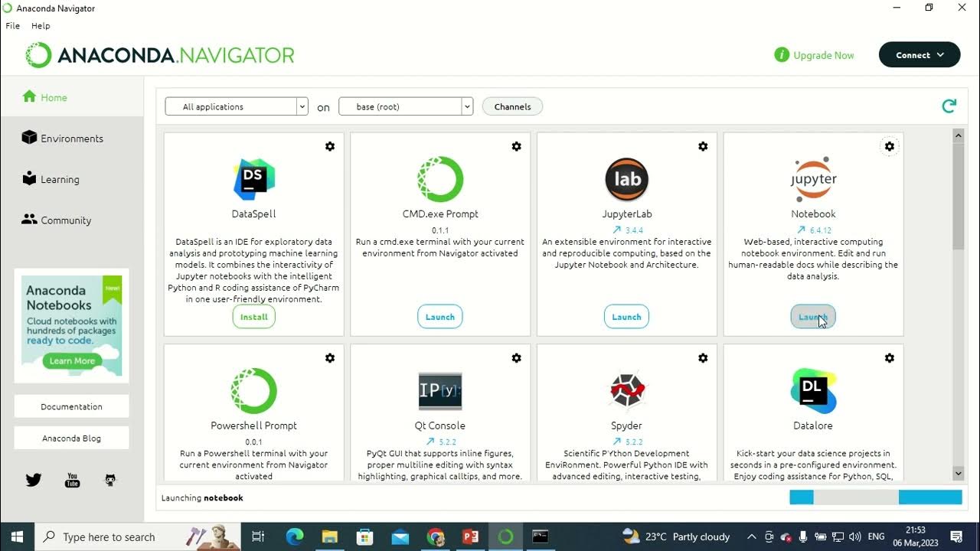Go to the Home tab
This screenshot has width=980, height=551.
pyautogui.click(x=72, y=97)
